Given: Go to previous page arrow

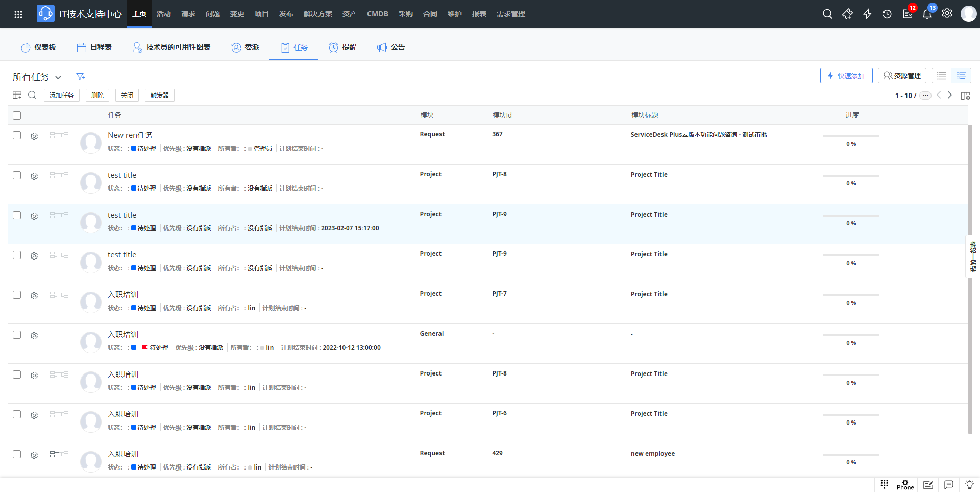Looking at the screenshot, I should coord(939,95).
